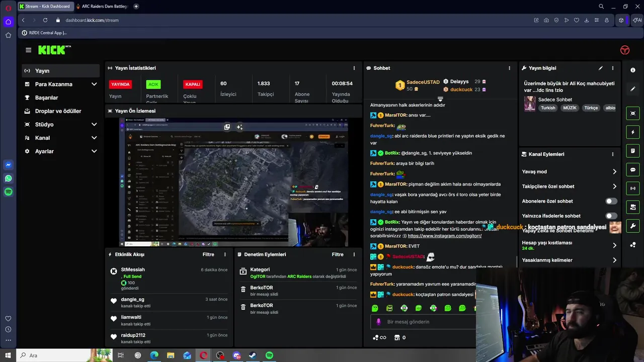Click the pop-out icon on stream preview

tap(227, 127)
